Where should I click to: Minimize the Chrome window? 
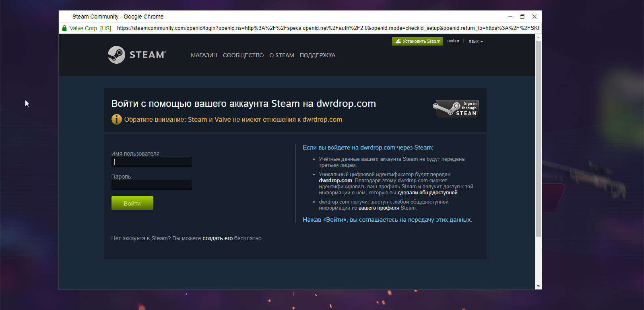(510, 17)
